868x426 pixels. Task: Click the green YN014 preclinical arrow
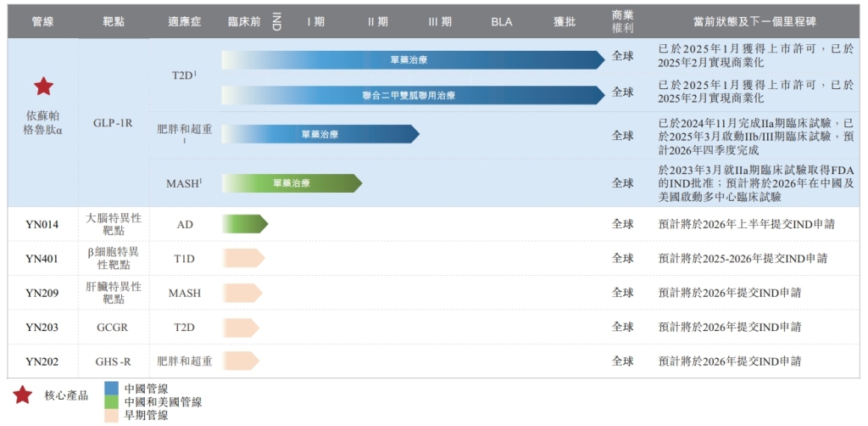coord(245,224)
